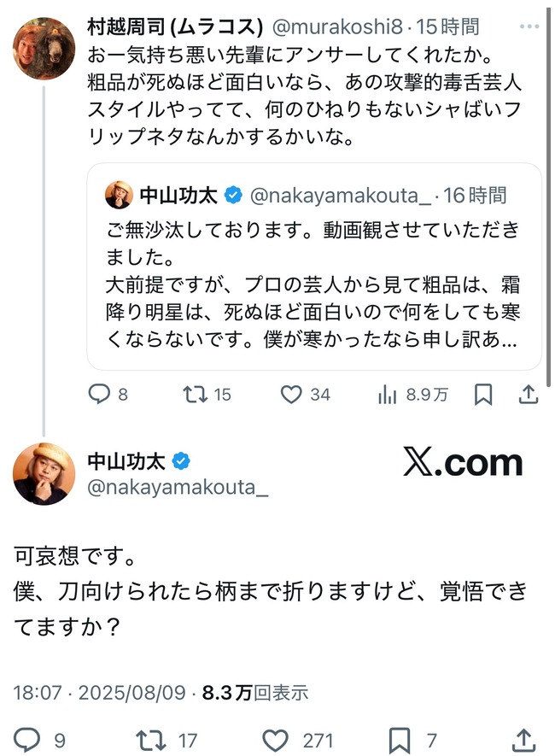
Task: Click the 村越周司 (ムラコス) display name
Action: (175, 27)
